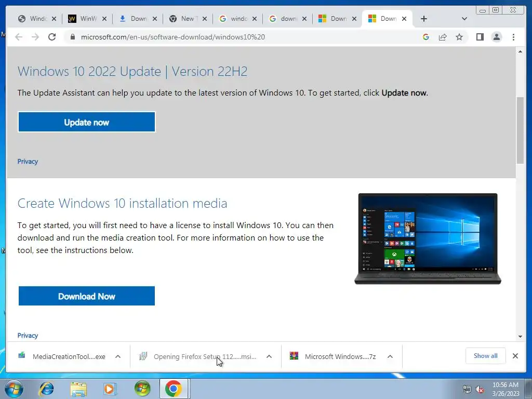This screenshot has width=532, height=399.
Task: Click the green Windows orb taskbar icon
Action: (x=142, y=389)
